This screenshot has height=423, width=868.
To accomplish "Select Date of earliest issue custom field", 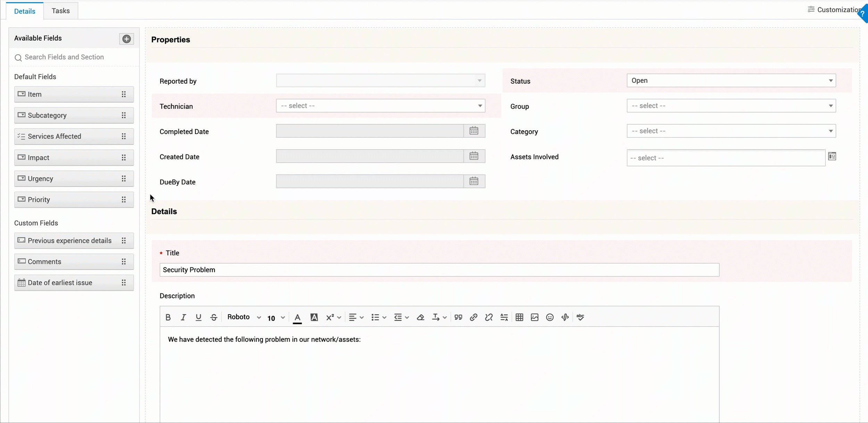I will [x=74, y=283].
